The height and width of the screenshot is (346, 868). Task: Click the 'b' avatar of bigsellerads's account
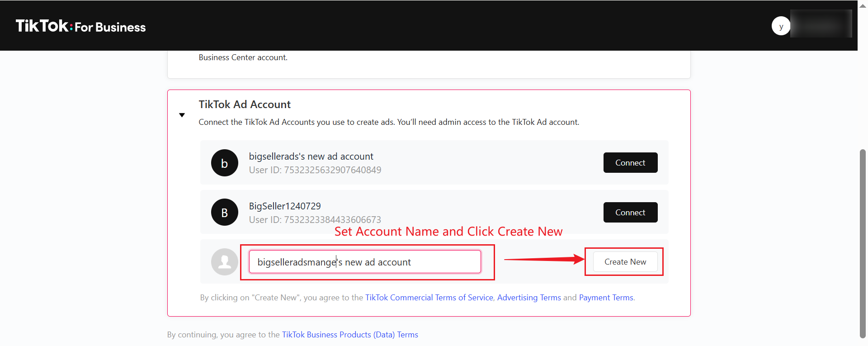click(225, 163)
